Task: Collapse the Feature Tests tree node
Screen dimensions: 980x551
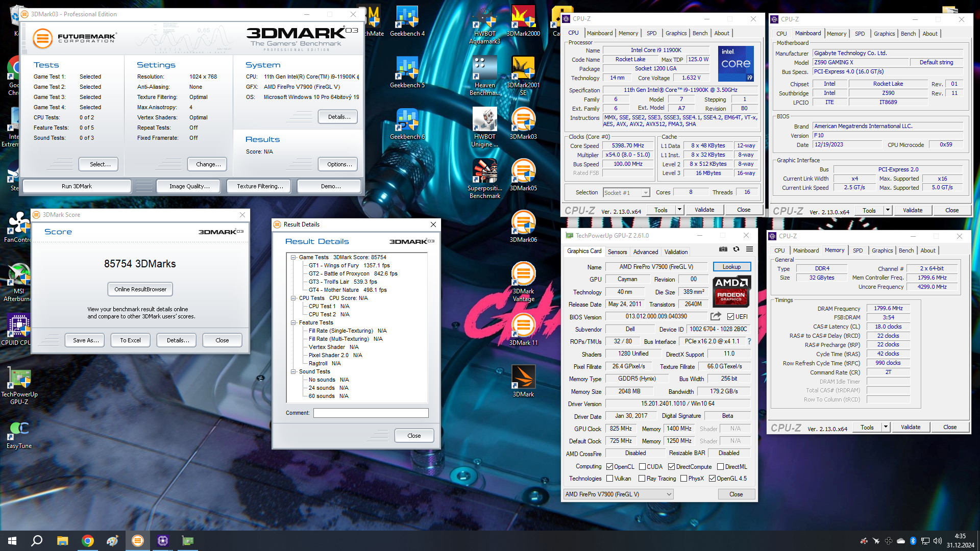Action: click(x=293, y=322)
